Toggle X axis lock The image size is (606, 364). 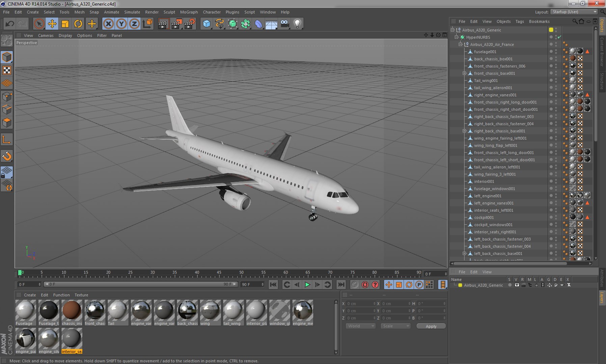(108, 24)
